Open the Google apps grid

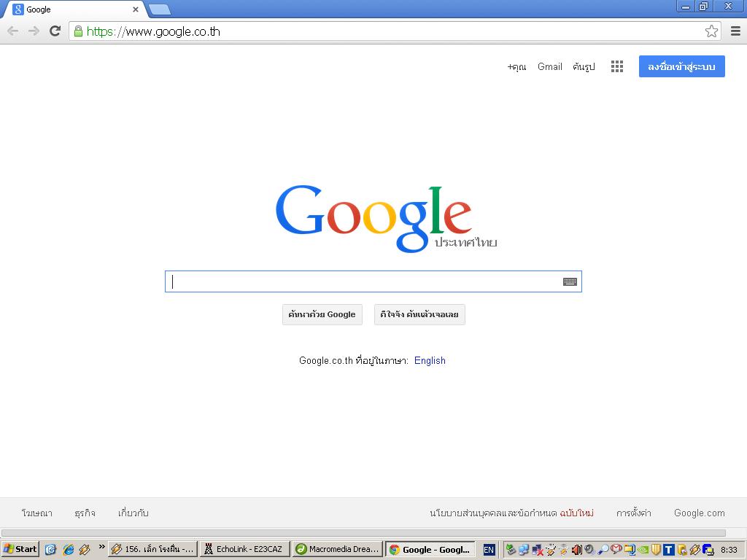[617, 66]
